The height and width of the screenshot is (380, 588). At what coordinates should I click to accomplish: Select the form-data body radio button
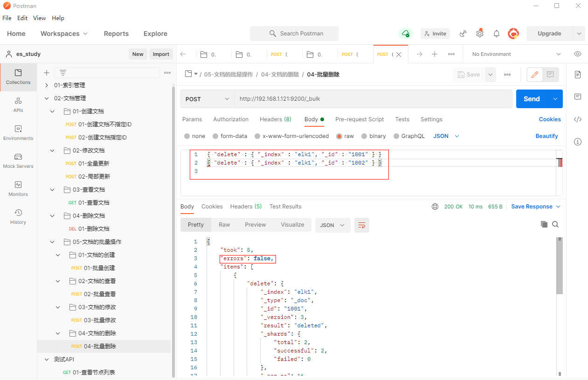(215, 136)
